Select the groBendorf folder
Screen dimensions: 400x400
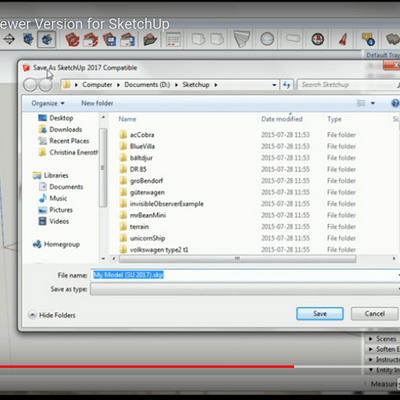pos(141,181)
